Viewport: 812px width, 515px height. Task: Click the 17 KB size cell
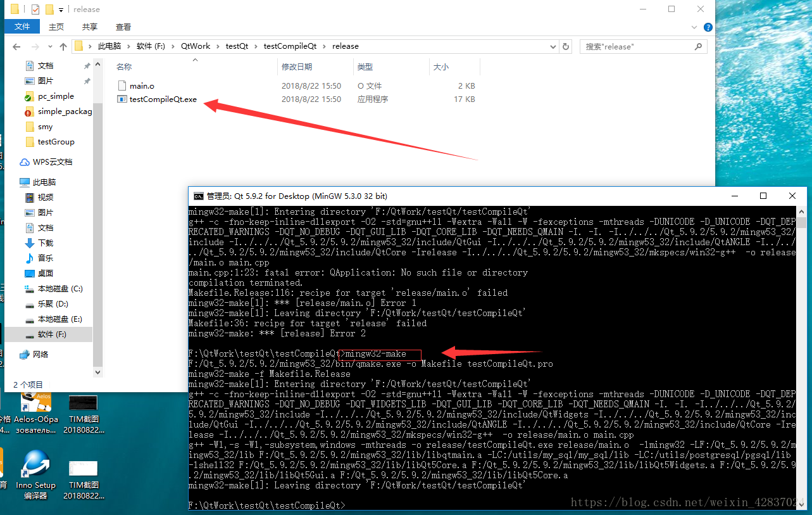(464, 99)
